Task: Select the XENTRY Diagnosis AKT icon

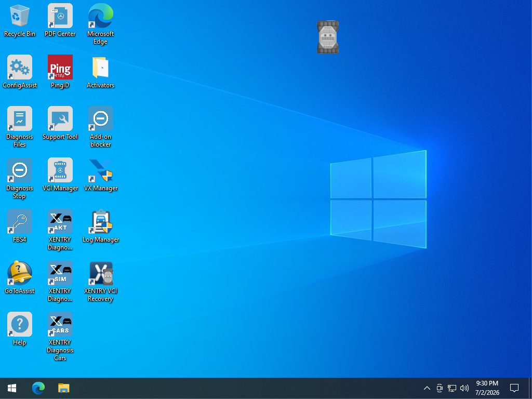Action: 60,221
